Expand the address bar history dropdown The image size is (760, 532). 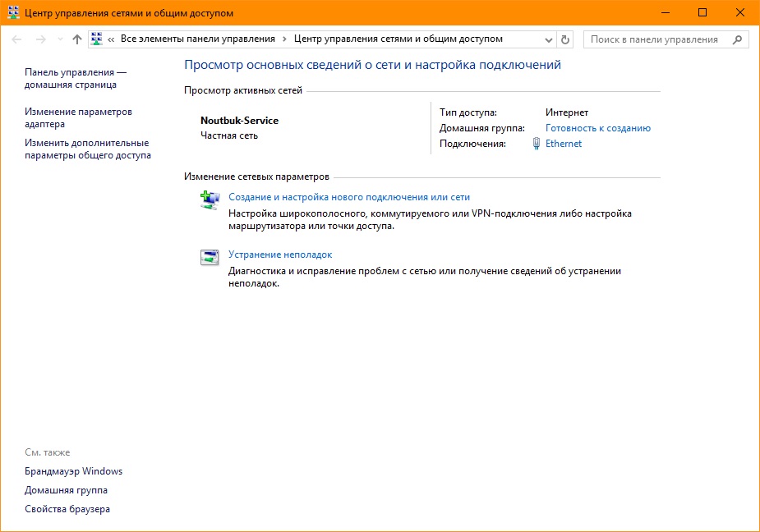click(x=550, y=39)
